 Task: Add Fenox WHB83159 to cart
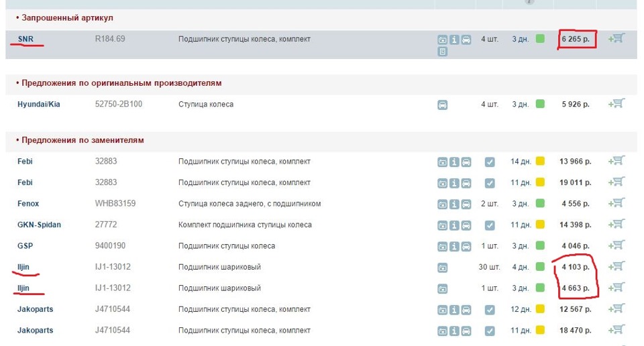pyautogui.click(x=616, y=203)
